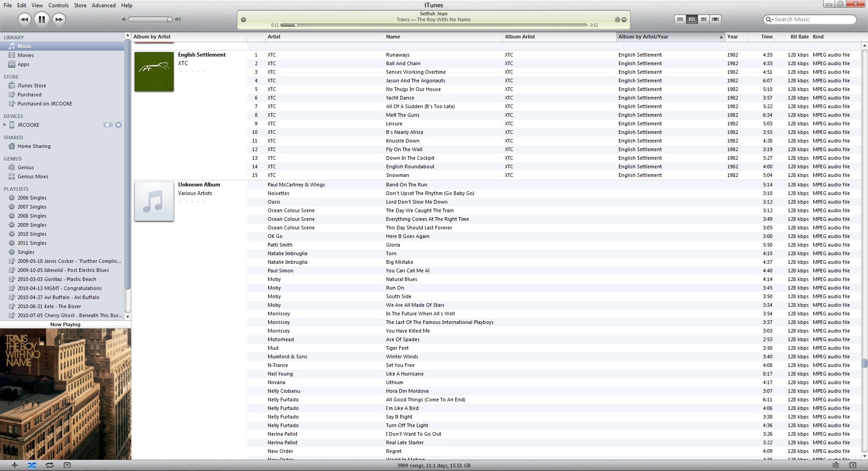Skip to next track
The height and width of the screenshot is (471, 868).
[x=59, y=19]
